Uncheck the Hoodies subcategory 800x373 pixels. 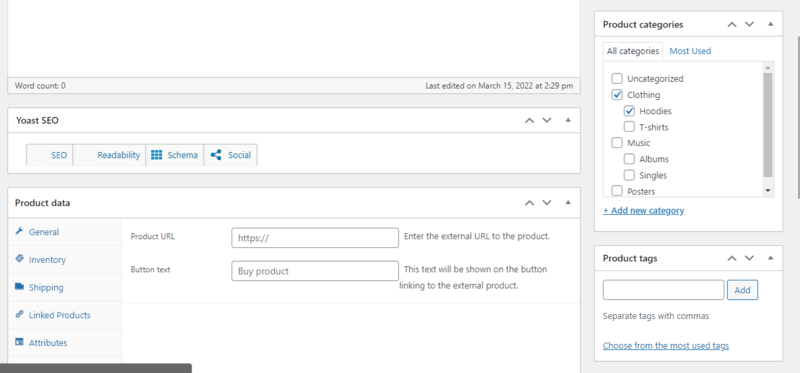629,111
